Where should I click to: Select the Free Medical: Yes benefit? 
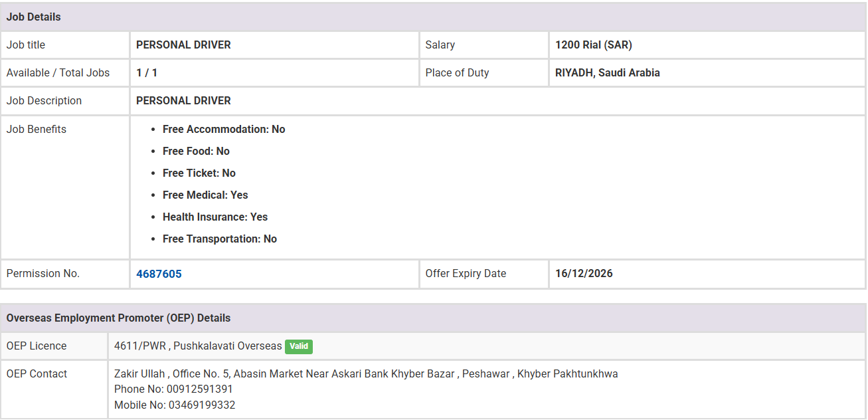[205, 195]
